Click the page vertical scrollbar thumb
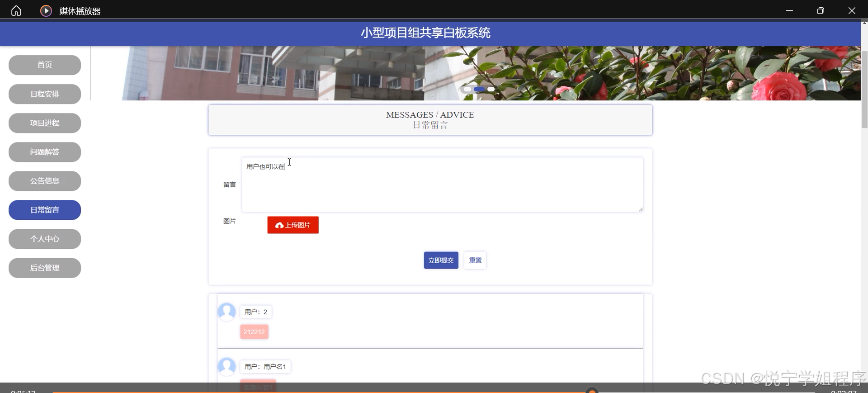 (864, 90)
